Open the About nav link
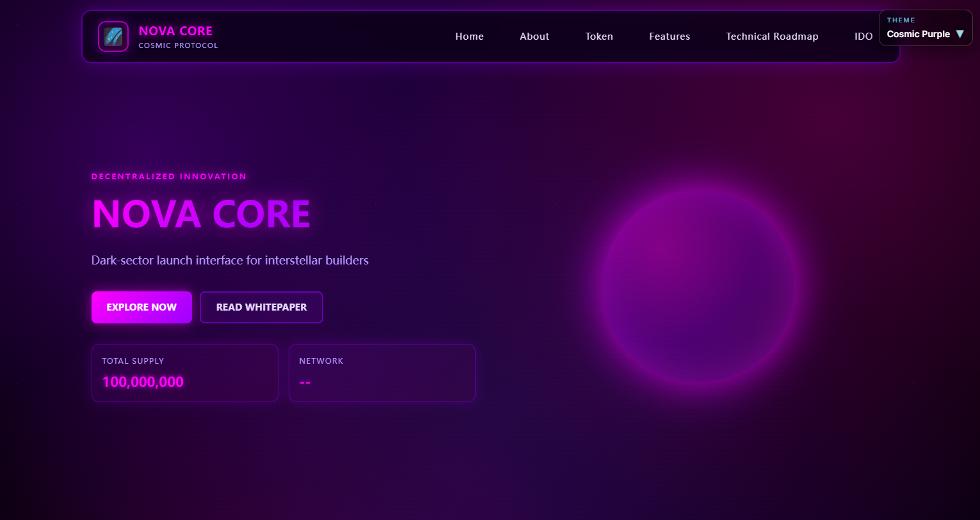Screen dimensions: 980x520 534,37
